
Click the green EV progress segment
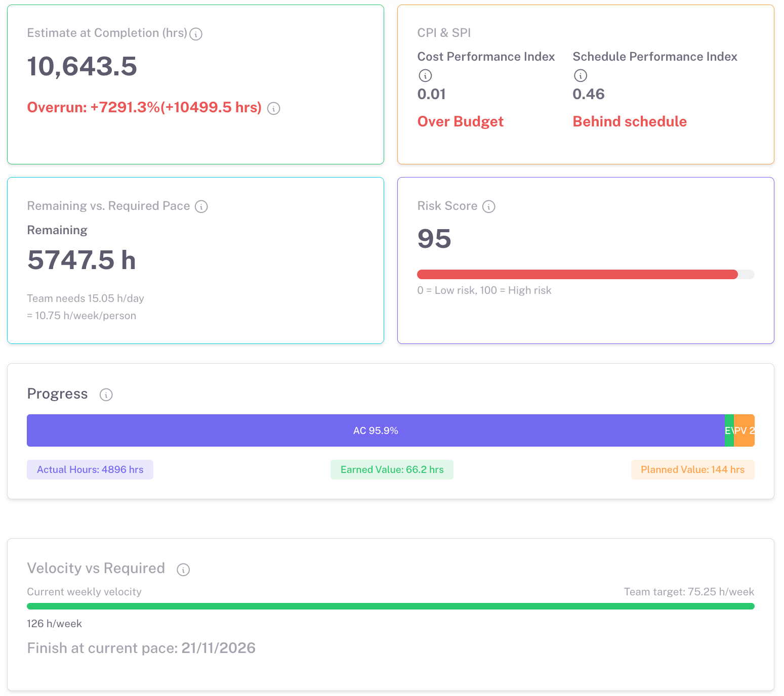click(x=729, y=430)
